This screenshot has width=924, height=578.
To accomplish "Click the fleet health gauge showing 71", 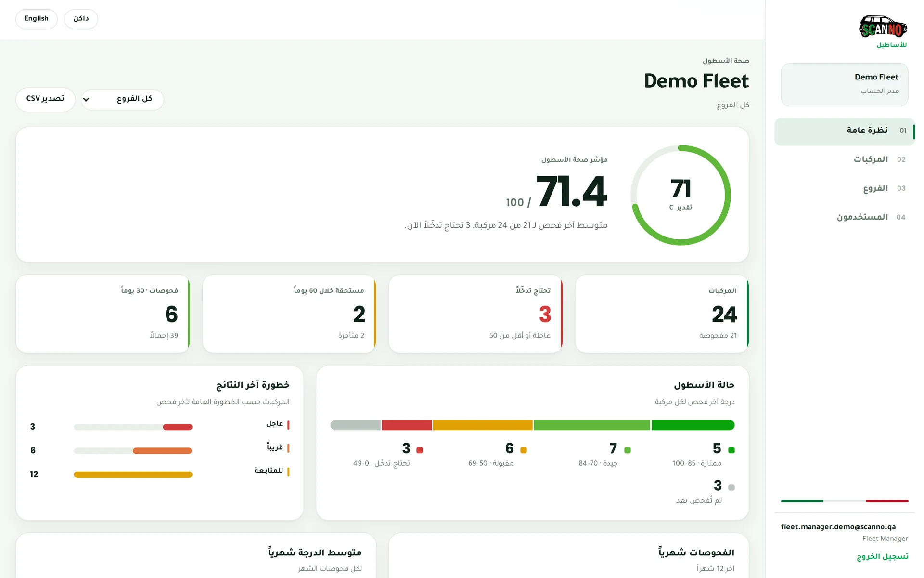I will tap(680, 195).
